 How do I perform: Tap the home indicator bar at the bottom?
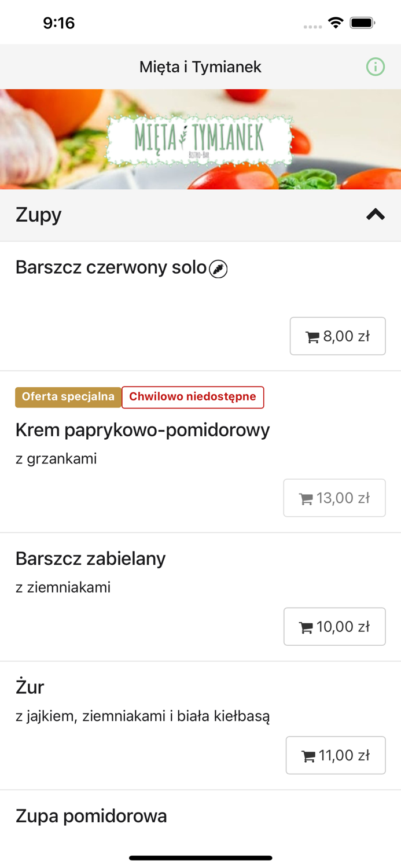(200, 858)
